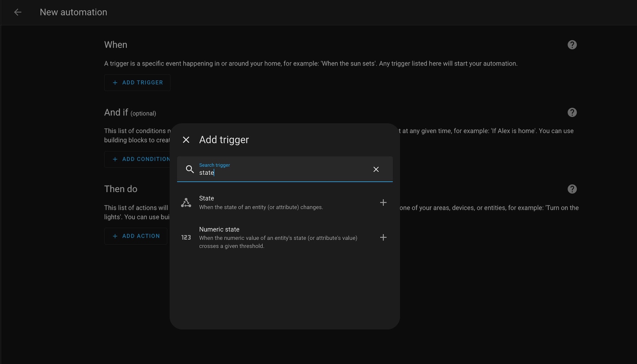The width and height of the screenshot is (637, 364).
Task: Click the plus icon to add Numeric state trigger
Action: (x=383, y=237)
